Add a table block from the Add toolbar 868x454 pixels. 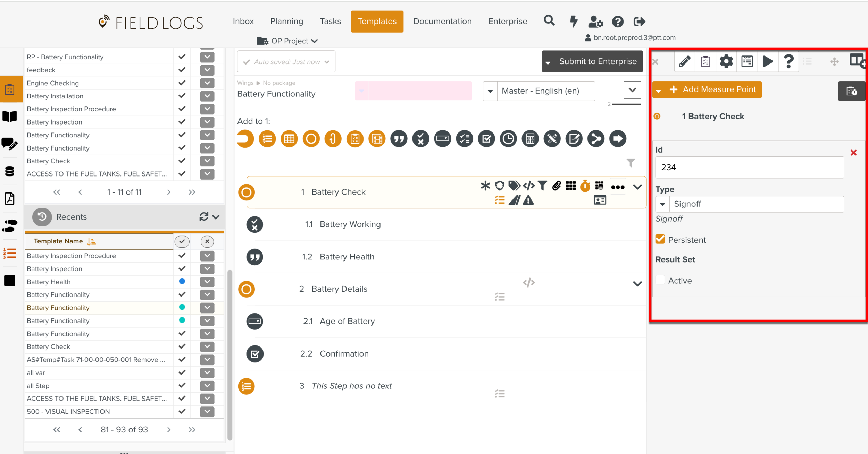289,139
